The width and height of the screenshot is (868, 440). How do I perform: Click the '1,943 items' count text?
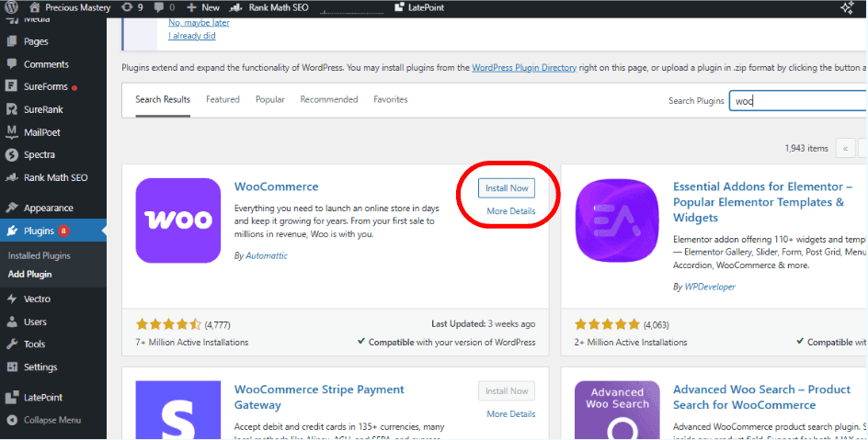point(806,148)
